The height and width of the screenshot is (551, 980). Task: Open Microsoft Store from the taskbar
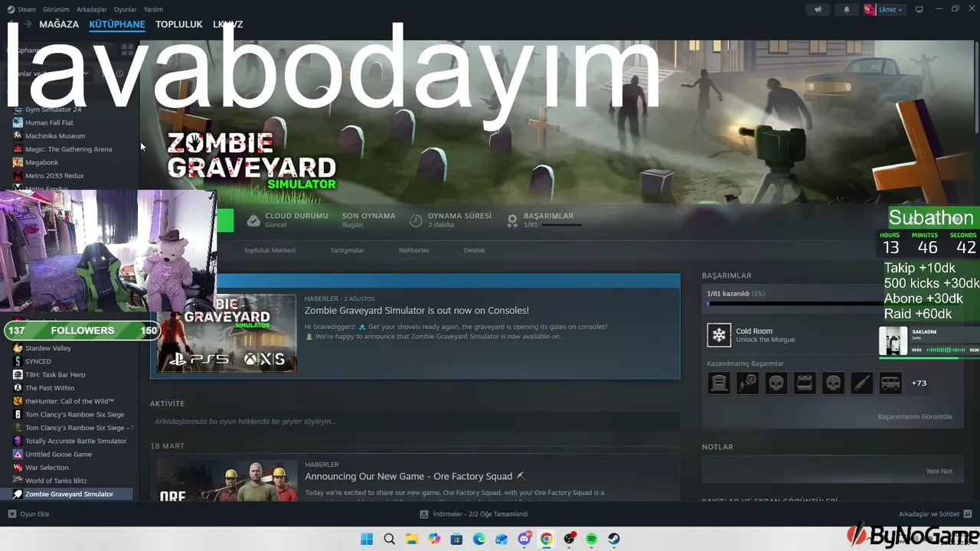457,539
